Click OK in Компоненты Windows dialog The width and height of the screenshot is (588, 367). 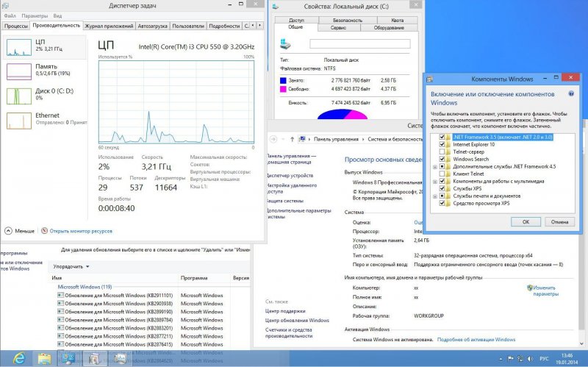point(526,222)
